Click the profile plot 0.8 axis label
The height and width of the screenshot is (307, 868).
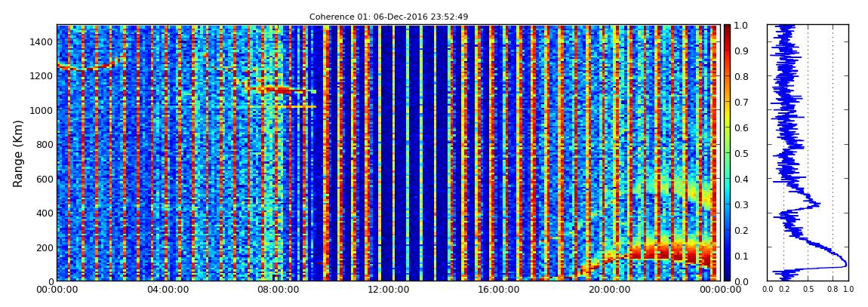[833, 289]
